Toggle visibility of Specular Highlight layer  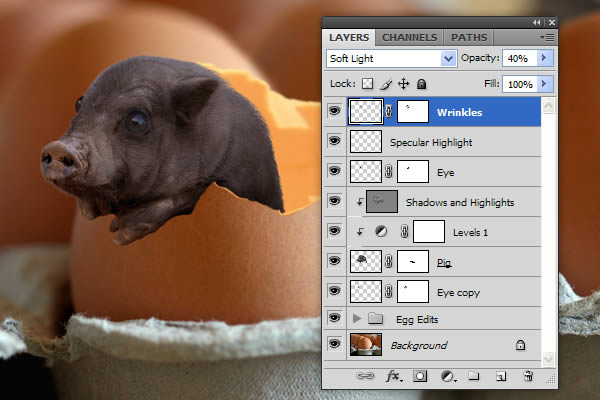(334, 141)
